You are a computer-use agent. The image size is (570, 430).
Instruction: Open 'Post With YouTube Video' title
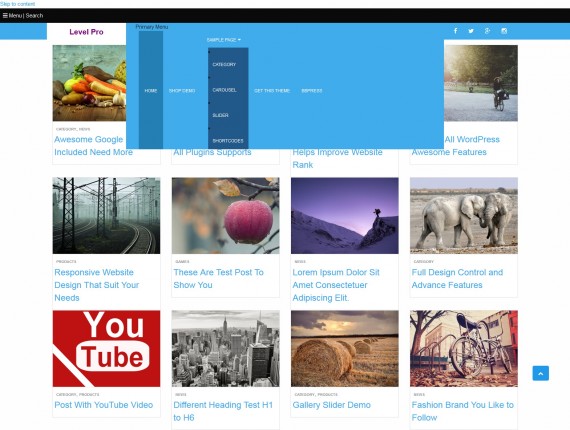pyautogui.click(x=104, y=405)
